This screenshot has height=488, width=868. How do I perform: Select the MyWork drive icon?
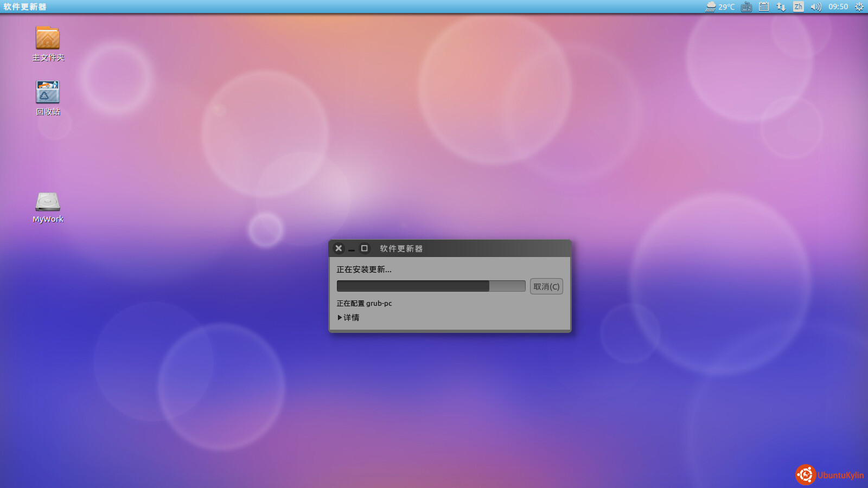[x=48, y=202]
